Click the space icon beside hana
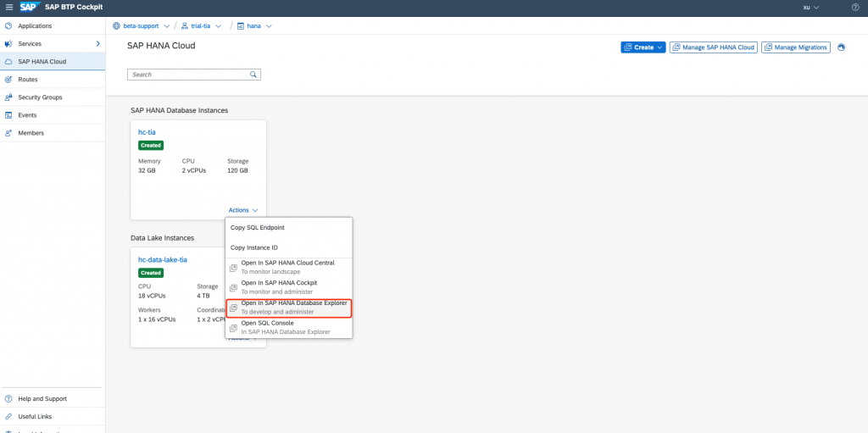Screen dimensions: 868x433 pos(241,26)
